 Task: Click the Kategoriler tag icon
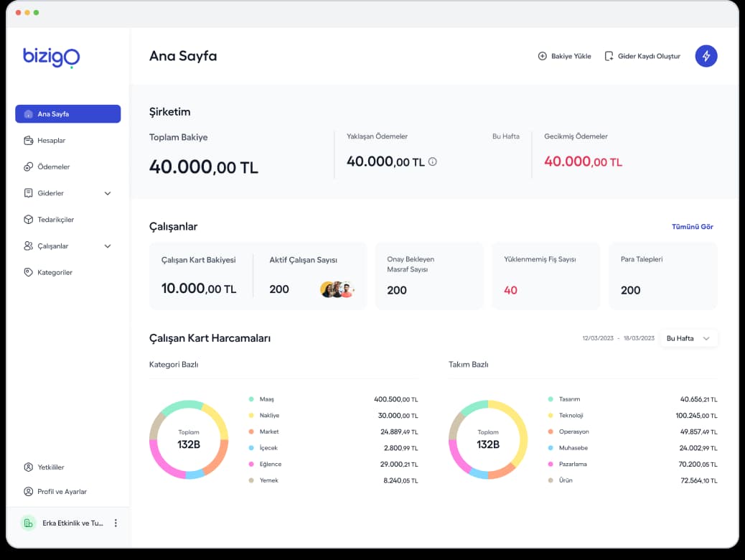pos(28,272)
